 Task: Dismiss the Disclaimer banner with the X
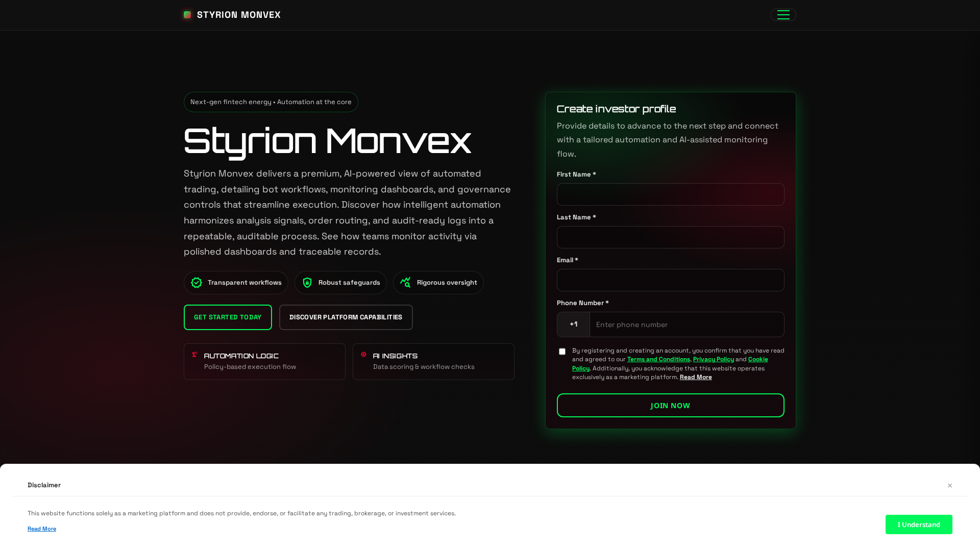click(x=950, y=485)
